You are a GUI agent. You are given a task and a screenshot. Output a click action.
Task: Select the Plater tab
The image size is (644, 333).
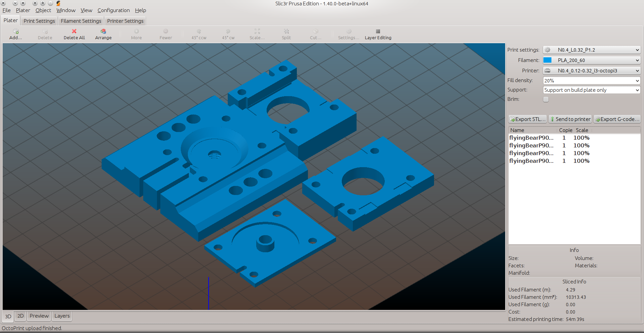10,20
